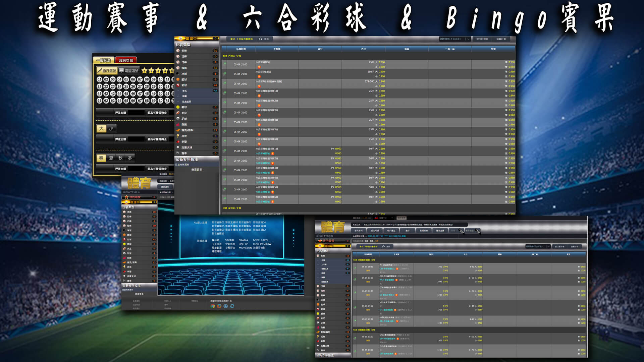Collapse the 彩球 category in sidebar
This screenshot has width=644, height=362.
click(184, 85)
